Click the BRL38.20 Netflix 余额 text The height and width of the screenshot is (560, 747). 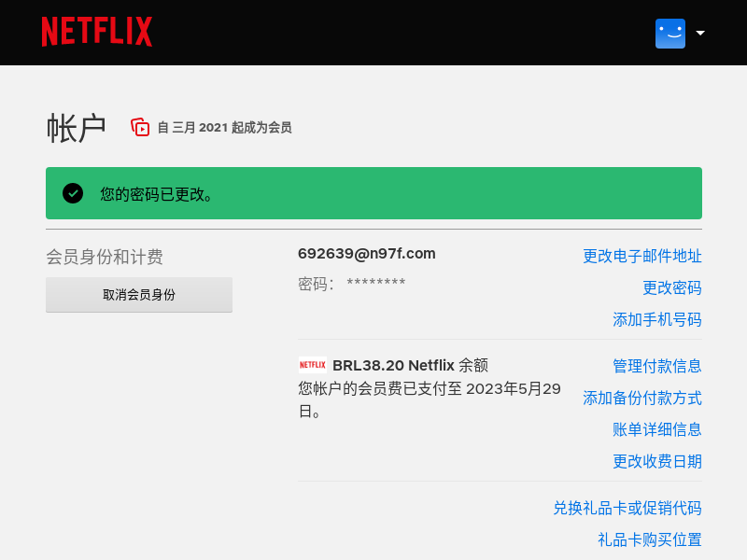410,365
